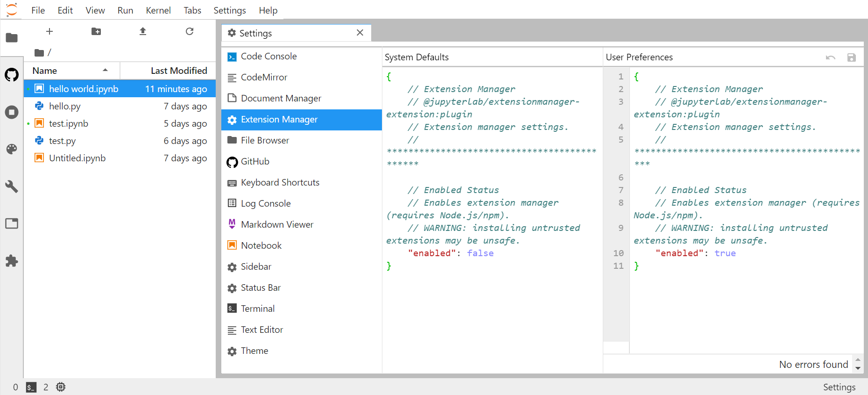This screenshot has width=868, height=395.
Task: Open the Extension Manager puzzle icon
Action: coord(12,261)
